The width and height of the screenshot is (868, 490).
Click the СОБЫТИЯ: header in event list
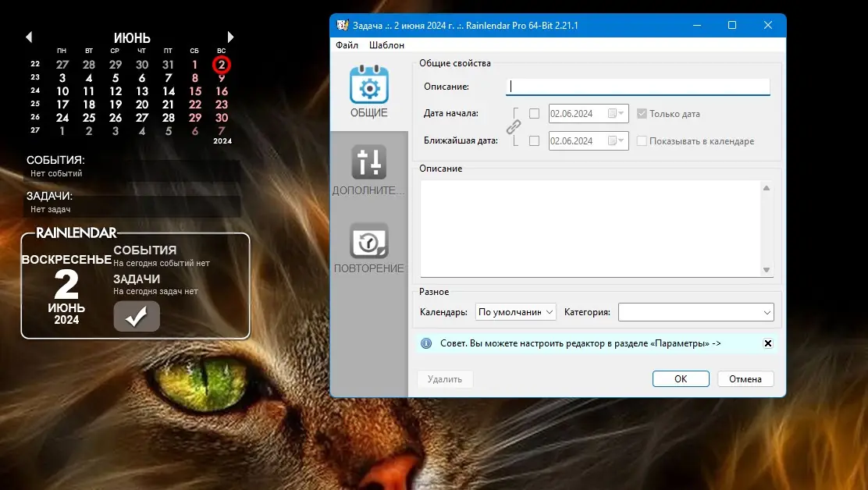coord(55,160)
